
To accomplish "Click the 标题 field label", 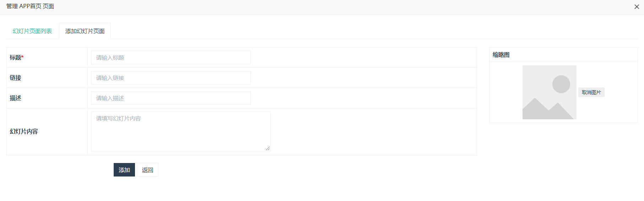I will point(15,58).
